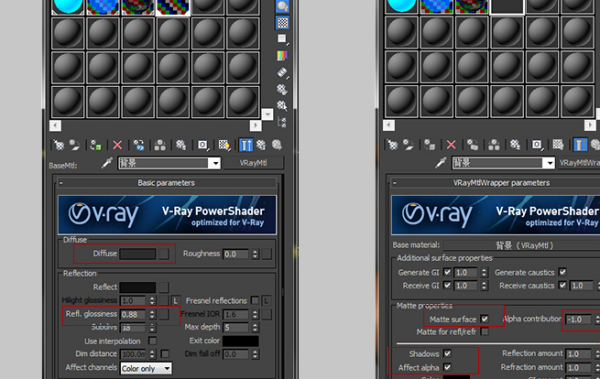600x379 pixels.
Task: Click Make Unique icon in left editor
Action: [x=160, y=145]
